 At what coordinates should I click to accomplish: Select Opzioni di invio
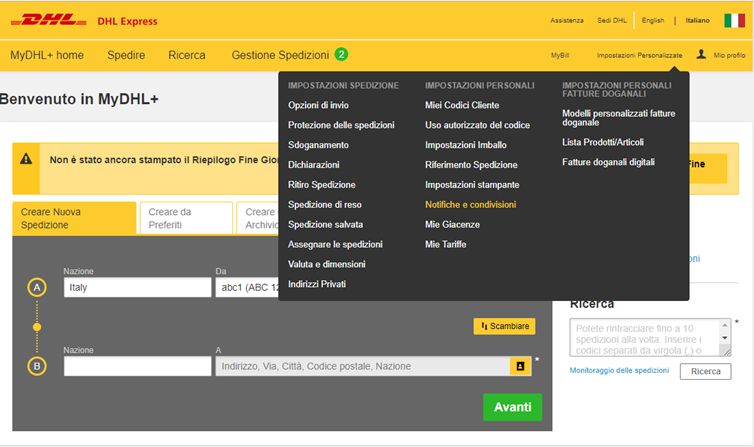(318, 105)
